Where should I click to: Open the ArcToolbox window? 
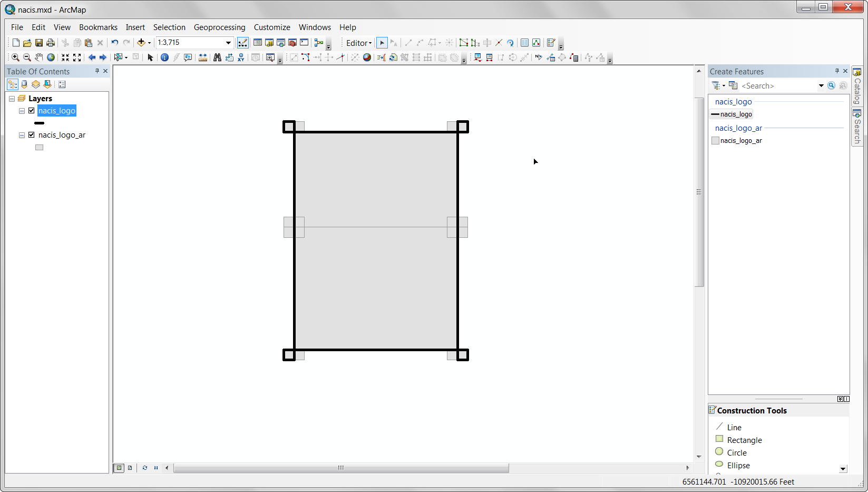[x=292, y=43]
